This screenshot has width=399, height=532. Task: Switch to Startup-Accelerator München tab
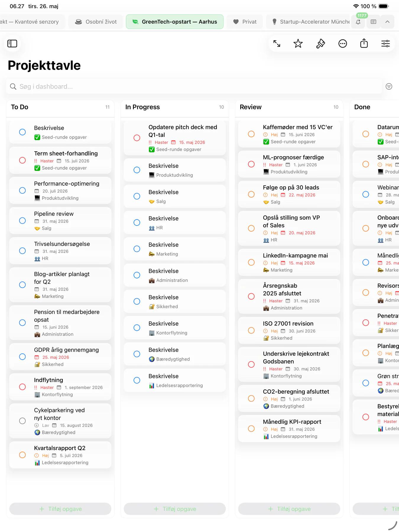pos(308,22)
